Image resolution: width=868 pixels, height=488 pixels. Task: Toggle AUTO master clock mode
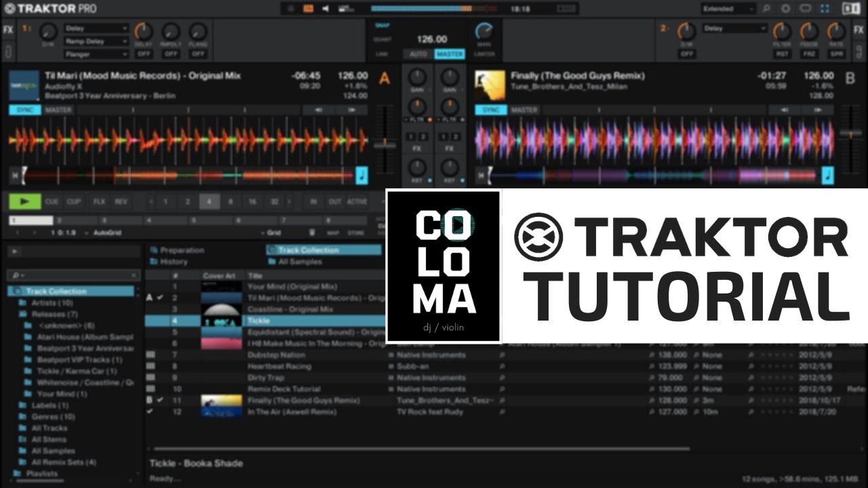(x=418, y=54)
